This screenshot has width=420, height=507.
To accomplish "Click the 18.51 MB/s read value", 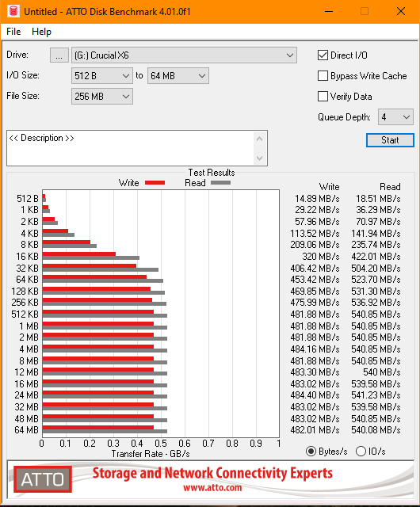I will click(378, 199).
